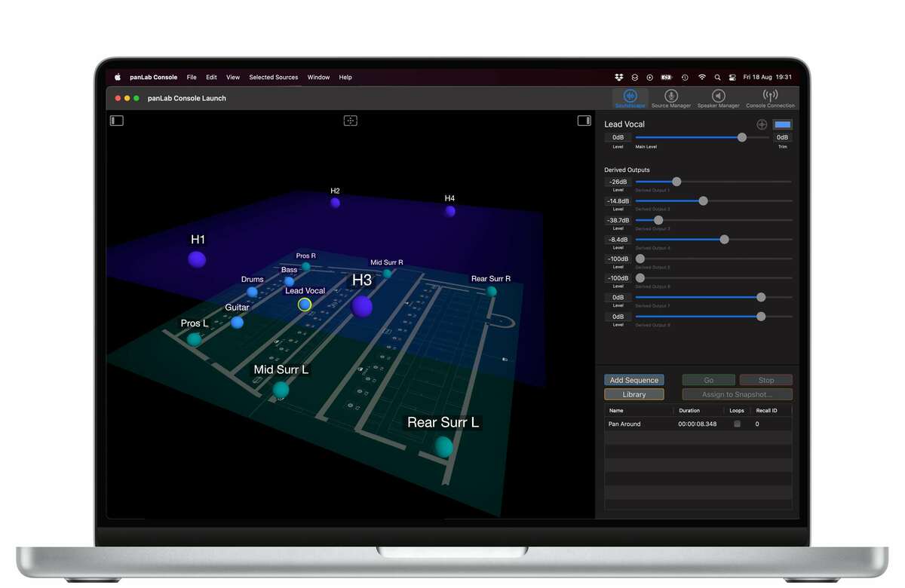Image resolution: width=905 pixels, height=588 pixels.
Task: Click the Main Level slider handle
Action: tap(742, 137)
